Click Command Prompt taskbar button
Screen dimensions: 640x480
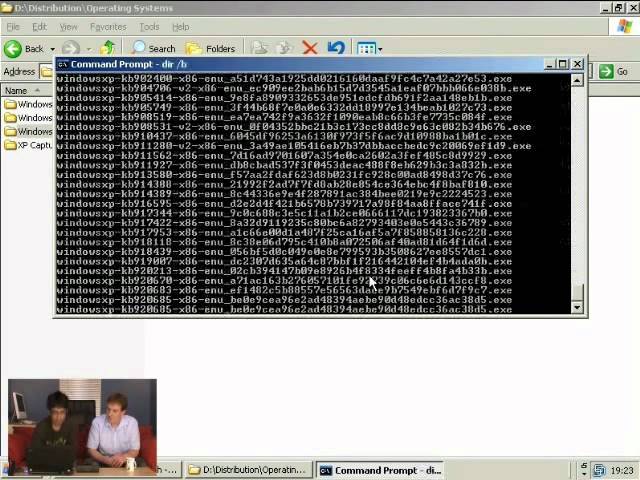point(380,470)
